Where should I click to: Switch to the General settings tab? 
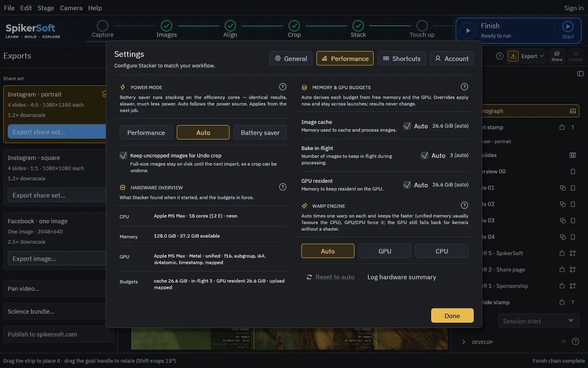tap(291, 58)
